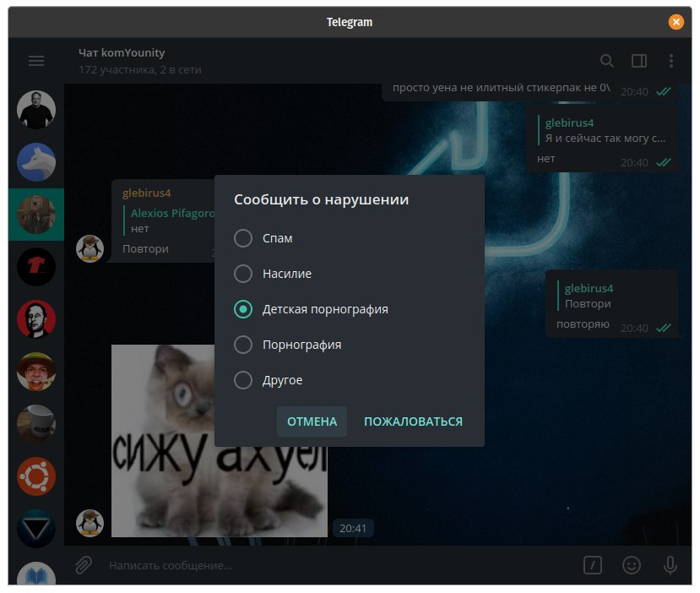
Task: Click the 'Сообщить о нарушении' dialog title
Action: click(x=321, y=199)
